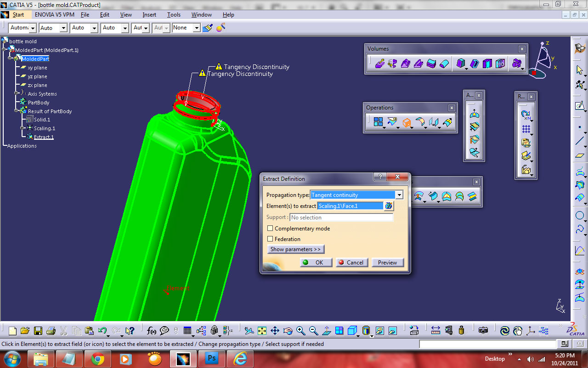Open Google Chrome from the taskbar

97,359
